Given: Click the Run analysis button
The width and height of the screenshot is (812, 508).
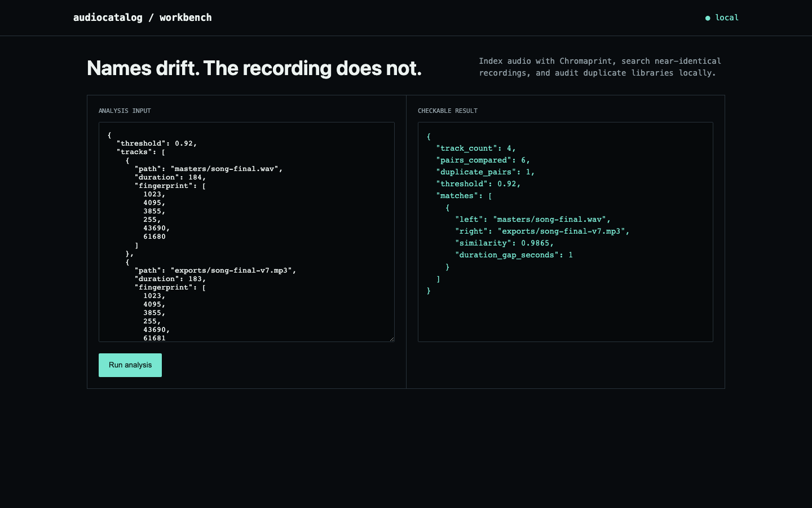Looking at the screenshot, I should pos(130,365).
